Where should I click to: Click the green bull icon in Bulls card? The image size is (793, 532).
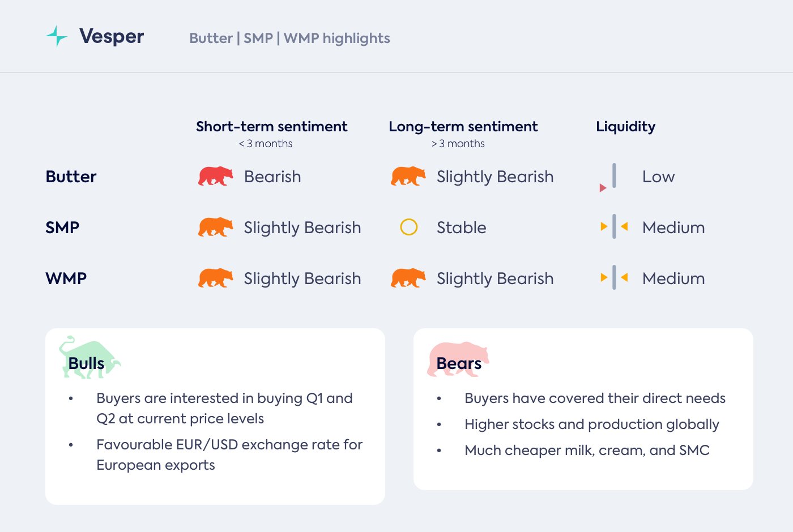coord(89,358)
